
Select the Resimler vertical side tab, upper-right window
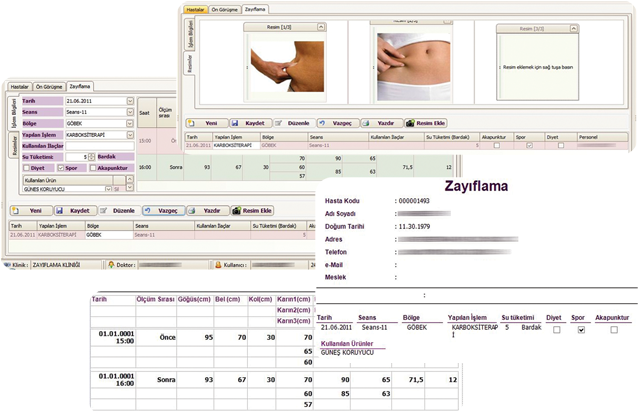click(x=184, y=65)
